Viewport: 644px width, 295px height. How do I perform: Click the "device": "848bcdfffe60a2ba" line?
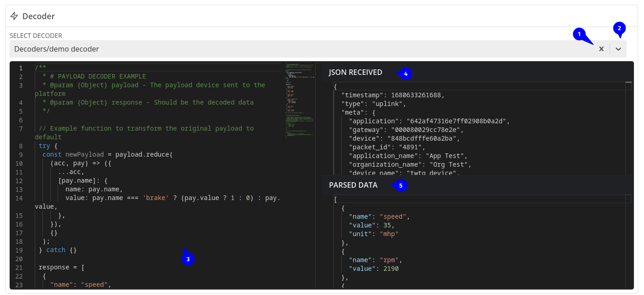click(x=404, y=138)
